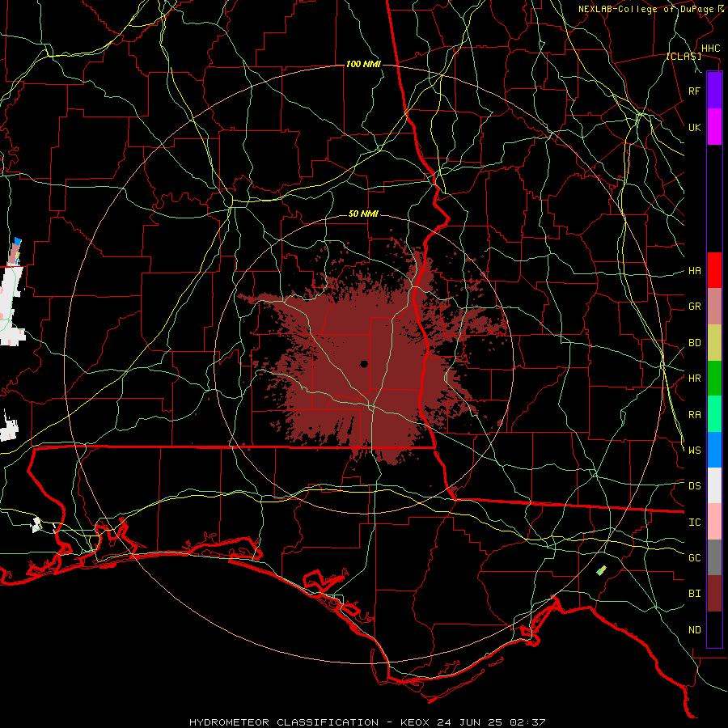Click the purple RF color swatch in legend
This screenshot has width=728, height=728.
tap(714, 91)
